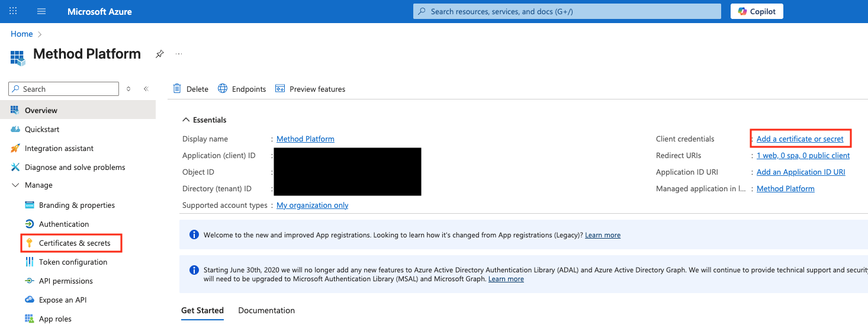Pin the Method Platform page
This screenshot has width=868, height=331.
(x=159, y=54)
